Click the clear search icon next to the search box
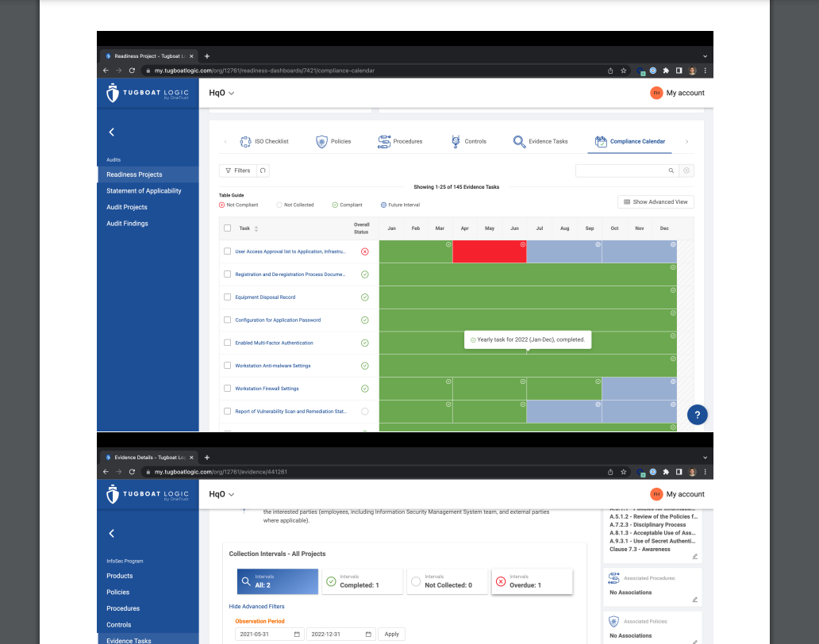The height and width of the screenshot is (644, 819). [686, 171]
